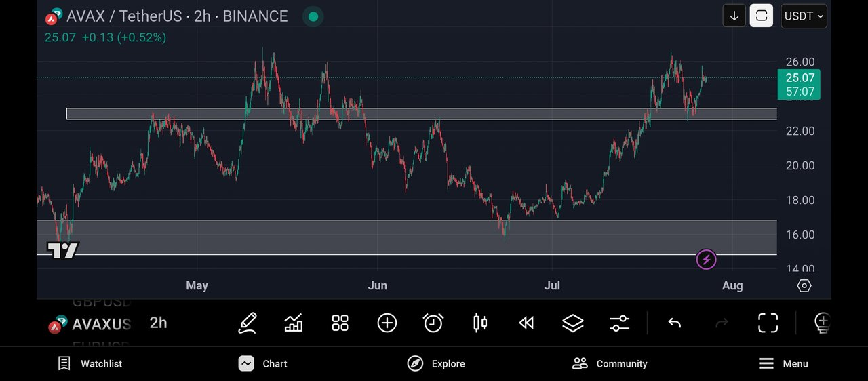Undo the last chart action
868x381 pixels.
pos(674,323)
